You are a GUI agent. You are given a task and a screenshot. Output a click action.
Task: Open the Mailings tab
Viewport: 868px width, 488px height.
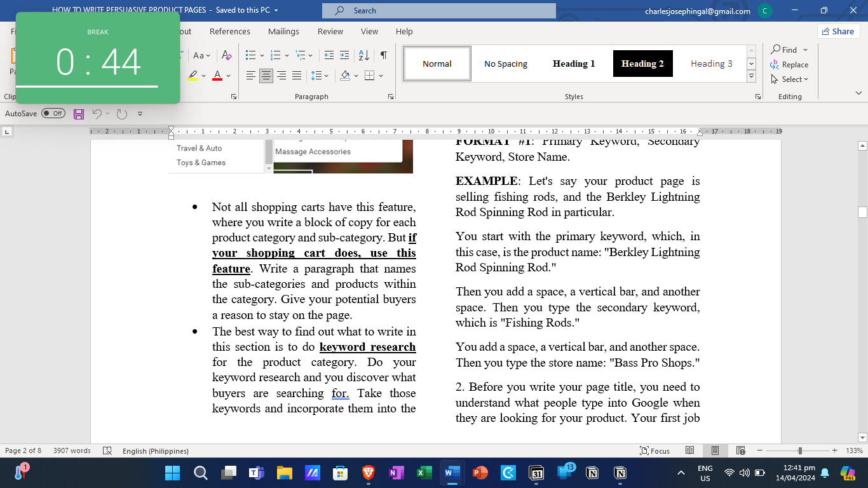(283, 31)
